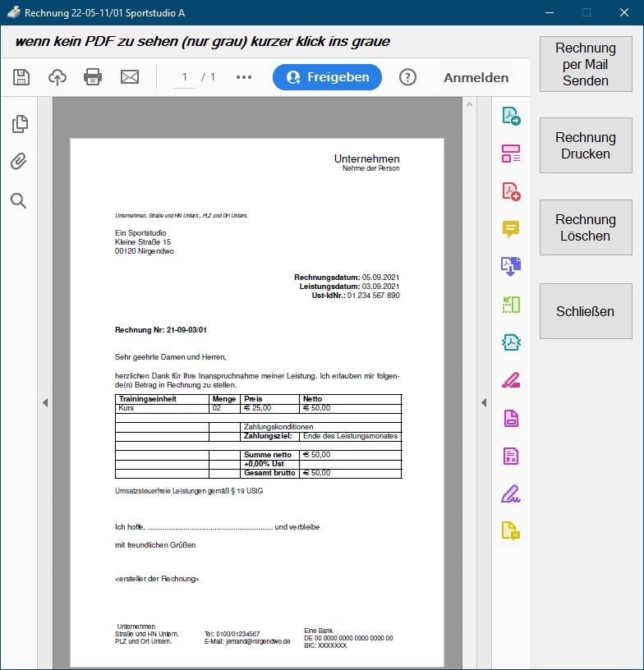Click the Gesamt brutto cell in the table
644x670 pixels.
coord(269,473)
